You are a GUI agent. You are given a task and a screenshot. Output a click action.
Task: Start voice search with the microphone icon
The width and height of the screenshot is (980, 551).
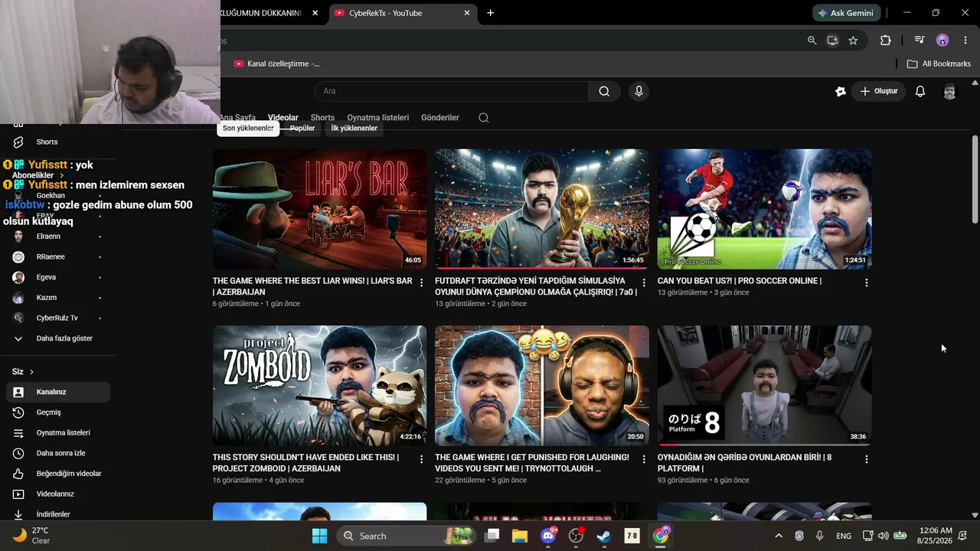tap(639, 91)
